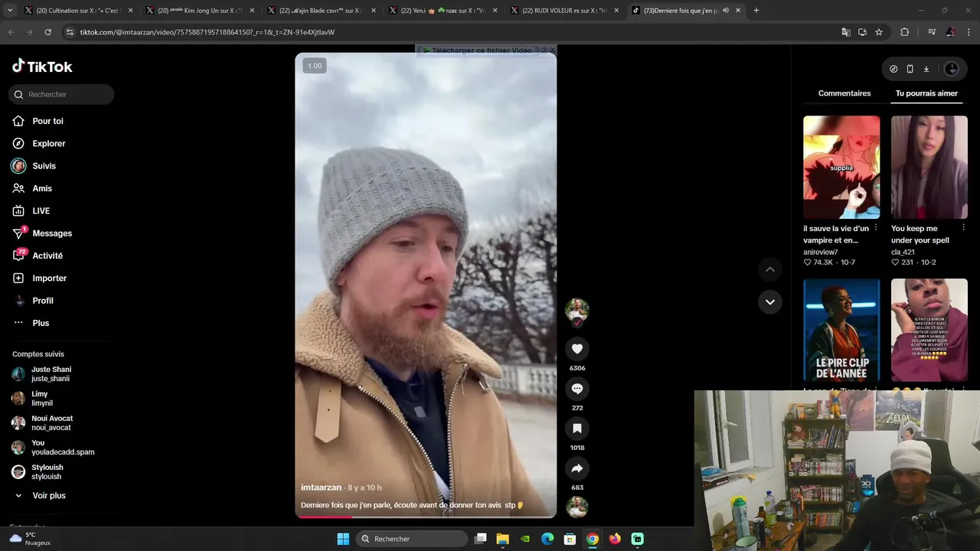Image resolution: width=980 pixels, height=551 pixels.
Task: Open Microsoft Edge from taskbar
Action: tap(547, 539)
